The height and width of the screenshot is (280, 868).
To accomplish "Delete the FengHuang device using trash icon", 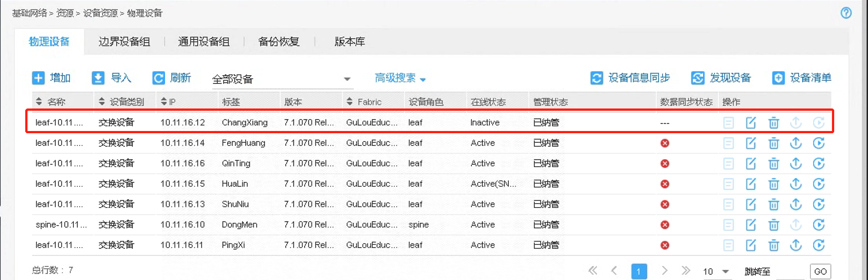I will [x=773, y=143].
